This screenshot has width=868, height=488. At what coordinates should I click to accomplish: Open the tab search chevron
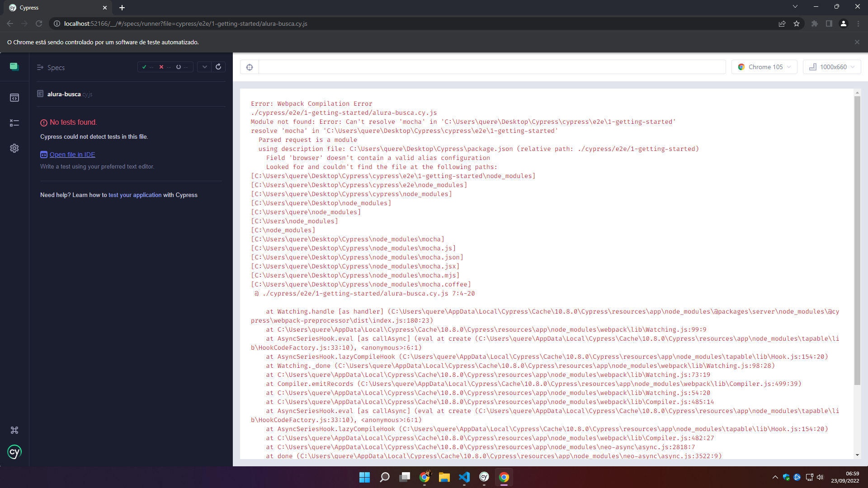795,6
